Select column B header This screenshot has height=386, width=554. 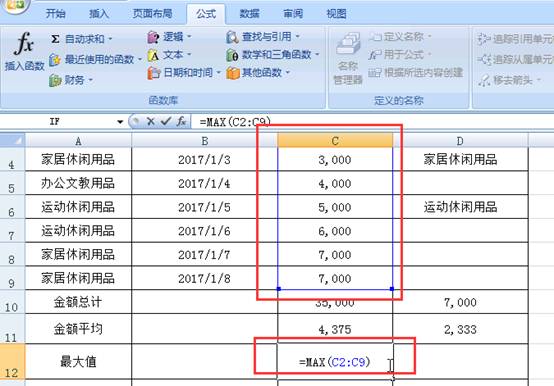click(x=204, y=141)
